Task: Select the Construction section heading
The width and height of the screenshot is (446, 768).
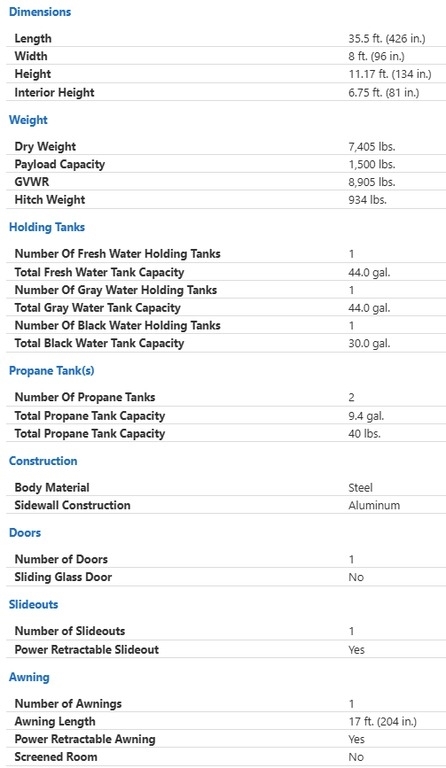Action: (43, 461)
